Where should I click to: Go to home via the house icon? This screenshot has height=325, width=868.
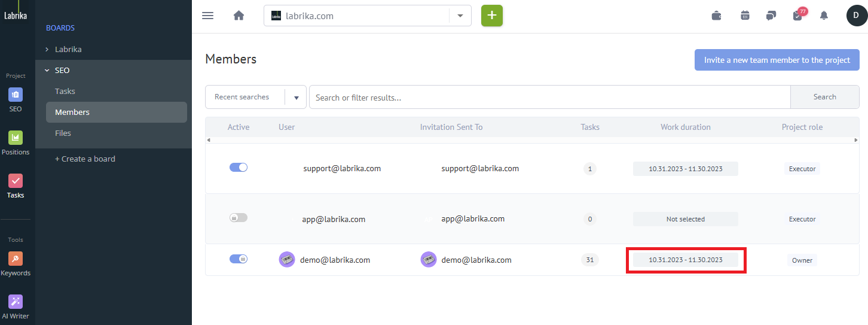[239, 16]
